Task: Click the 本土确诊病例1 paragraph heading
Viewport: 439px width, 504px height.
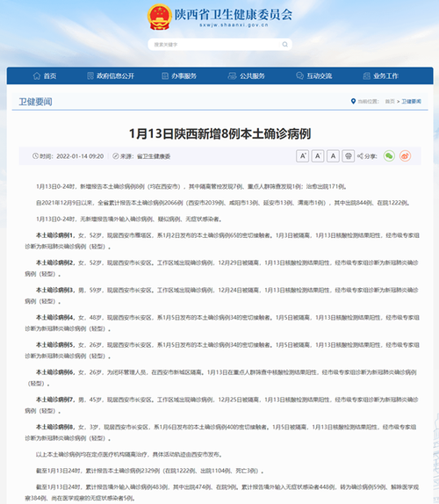Action: point(55,235)
